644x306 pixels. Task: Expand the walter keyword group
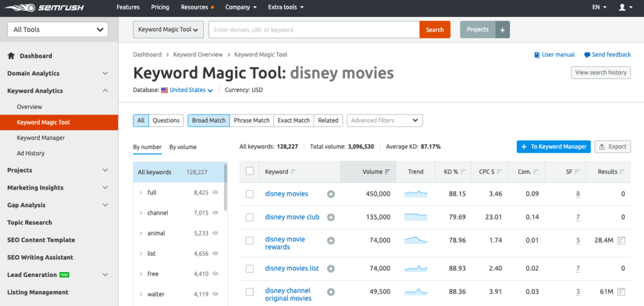141,294
